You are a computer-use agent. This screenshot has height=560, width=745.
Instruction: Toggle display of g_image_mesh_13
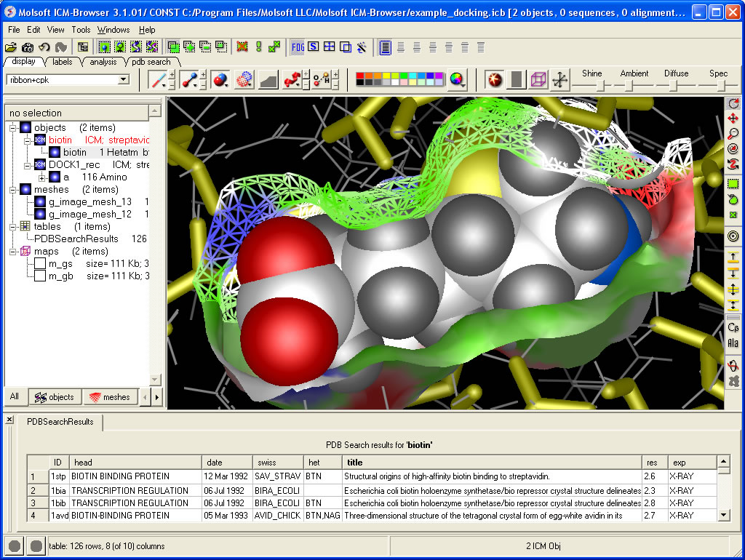(x=40, y=201)
